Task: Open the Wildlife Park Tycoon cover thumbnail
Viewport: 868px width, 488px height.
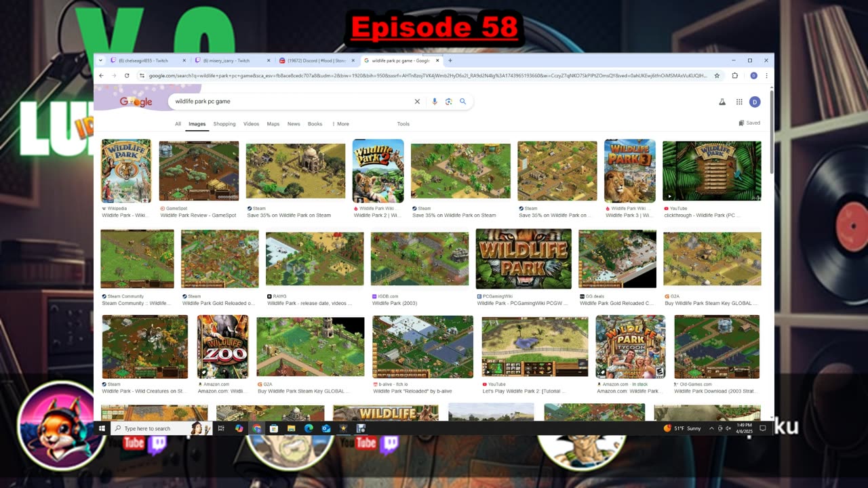Action: click(631, 346)
